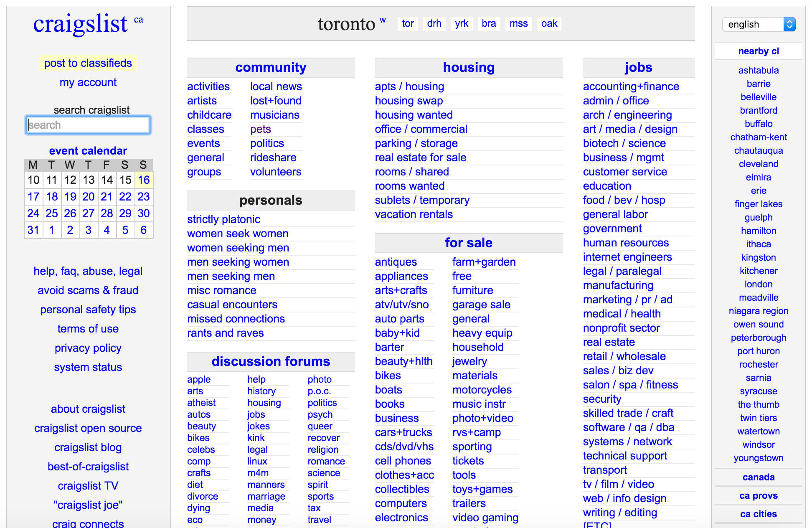Go to nearby hamilton craigslist
This screenshot has width=812, height=528.
759,231
